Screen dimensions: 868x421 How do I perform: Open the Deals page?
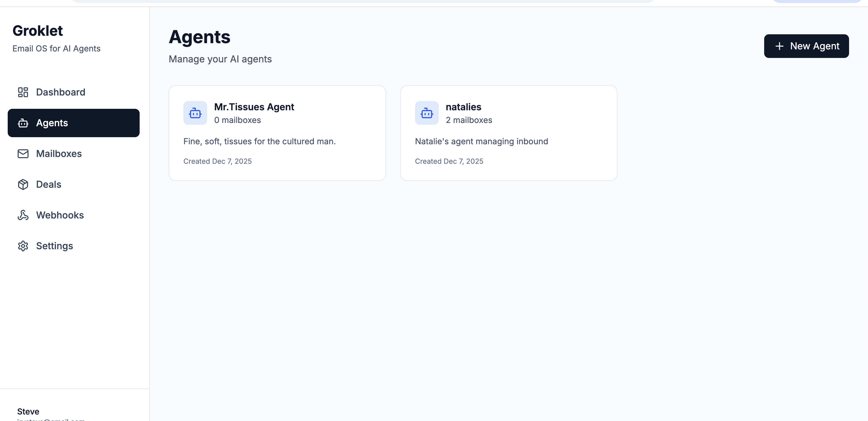[x=49, y=184]
